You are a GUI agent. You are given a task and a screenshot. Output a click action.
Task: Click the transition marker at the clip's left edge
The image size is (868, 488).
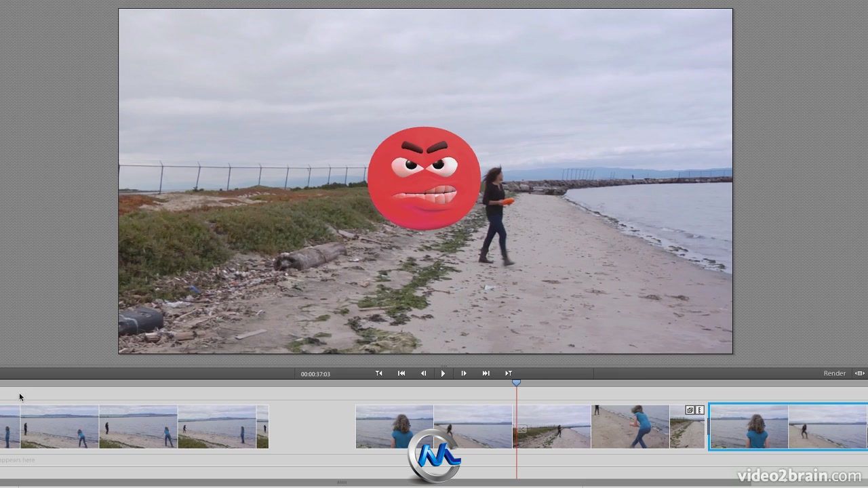[x=522, y=429]
